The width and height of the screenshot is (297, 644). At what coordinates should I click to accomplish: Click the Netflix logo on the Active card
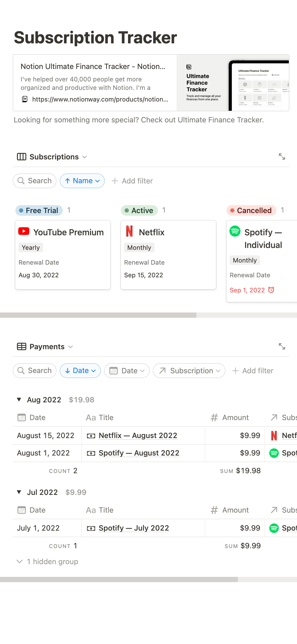coord(129,231)
